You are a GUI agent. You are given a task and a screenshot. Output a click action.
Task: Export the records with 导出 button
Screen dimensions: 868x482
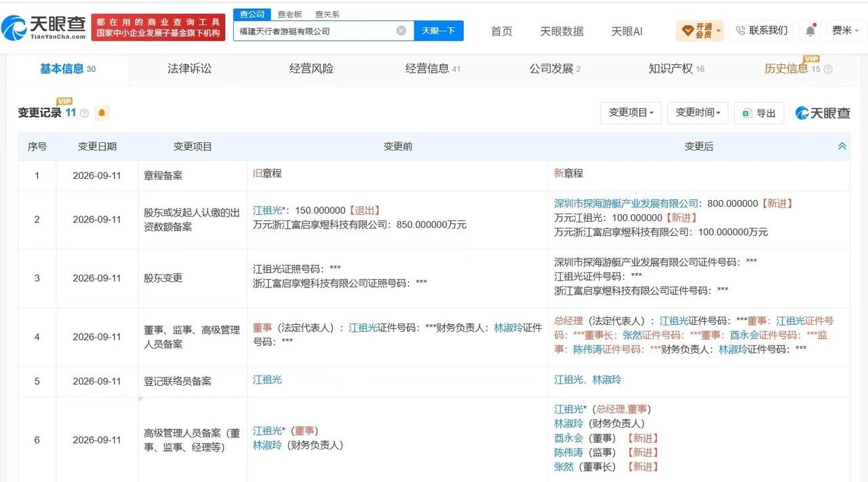click(759, 113)
